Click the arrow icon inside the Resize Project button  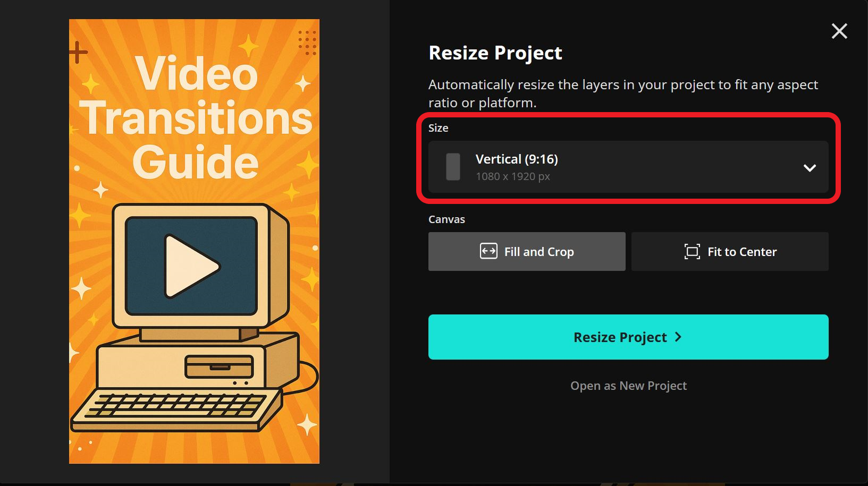678,337
